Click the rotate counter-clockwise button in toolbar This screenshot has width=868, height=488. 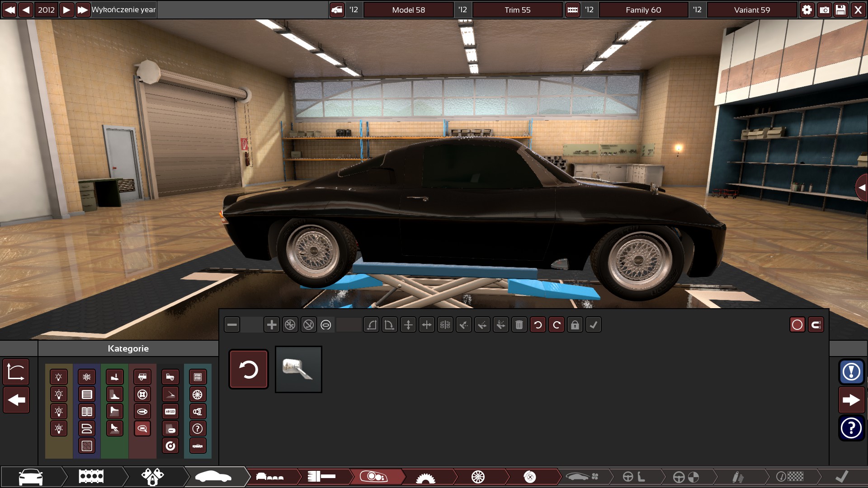click(x=538, y=324)
